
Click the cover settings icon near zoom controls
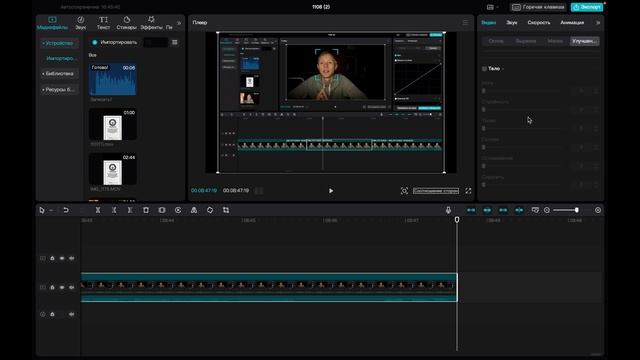(x=535, y=210)
